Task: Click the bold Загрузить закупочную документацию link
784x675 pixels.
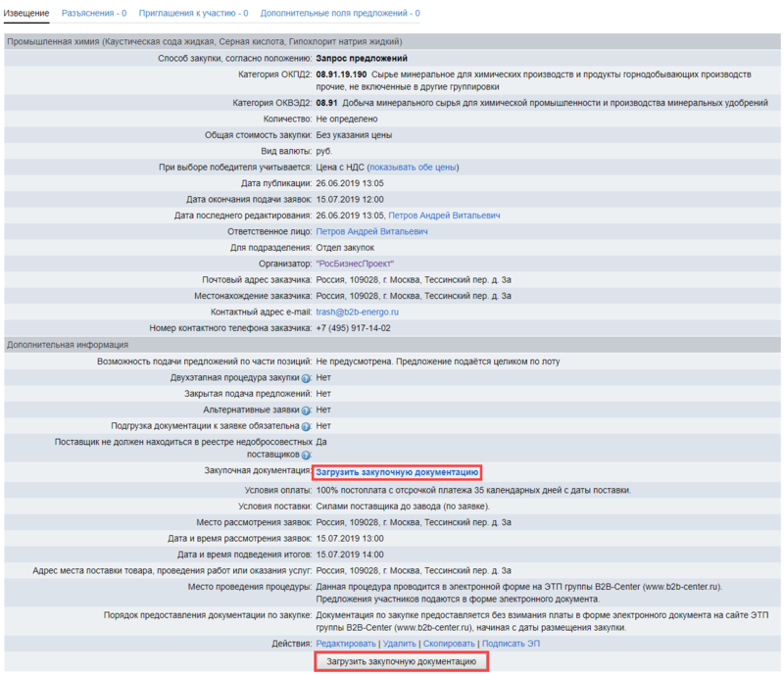Action: pos(397,472)
